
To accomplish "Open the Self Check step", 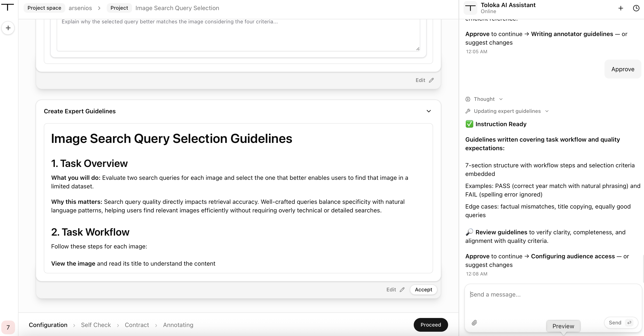I will (96, 325).
